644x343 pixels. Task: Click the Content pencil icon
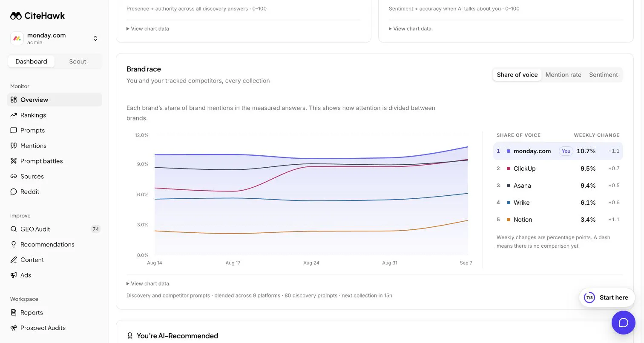[14, 260]
